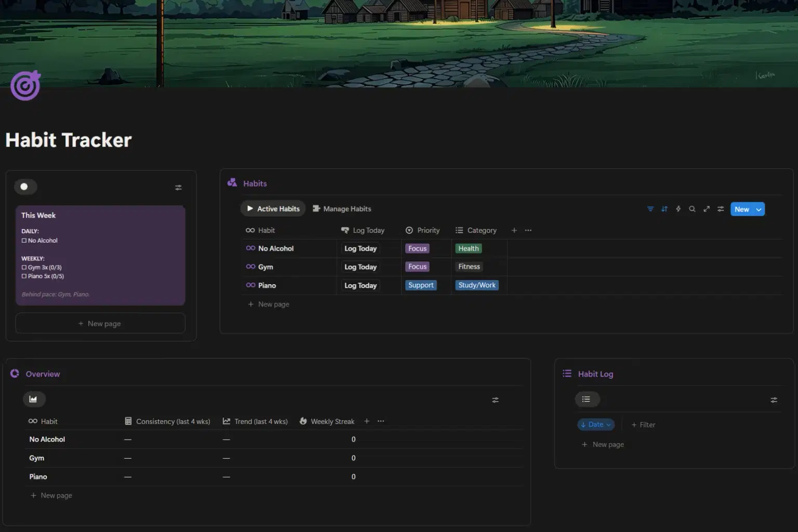Check the No Alcohol daily checkbox
The height and width of the screenshot is (532, 798).
click(24, 241)
